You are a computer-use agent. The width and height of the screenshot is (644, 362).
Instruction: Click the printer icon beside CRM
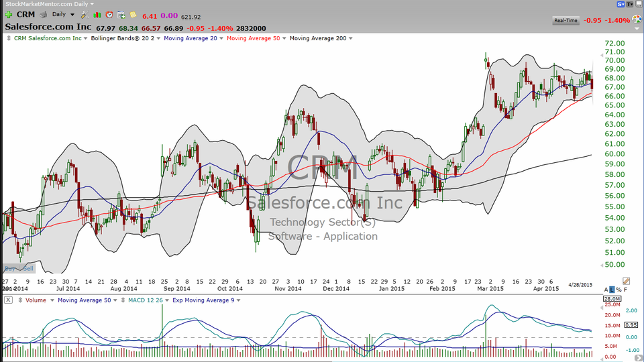point(43,14)
